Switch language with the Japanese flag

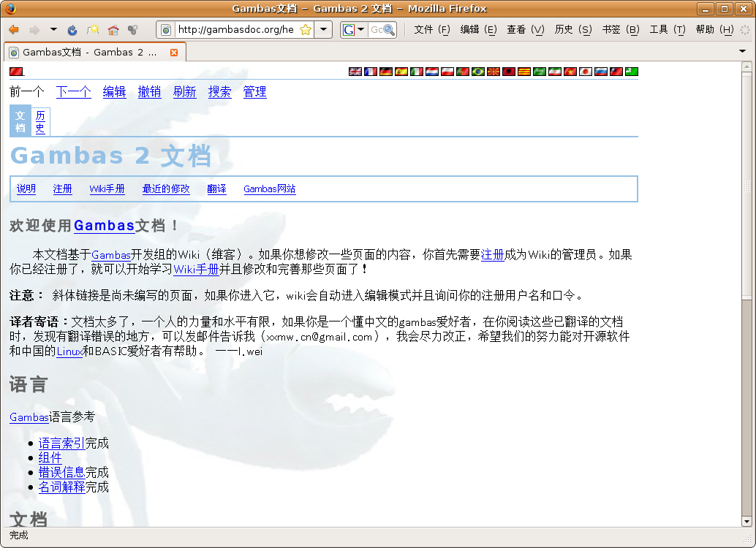586,72
